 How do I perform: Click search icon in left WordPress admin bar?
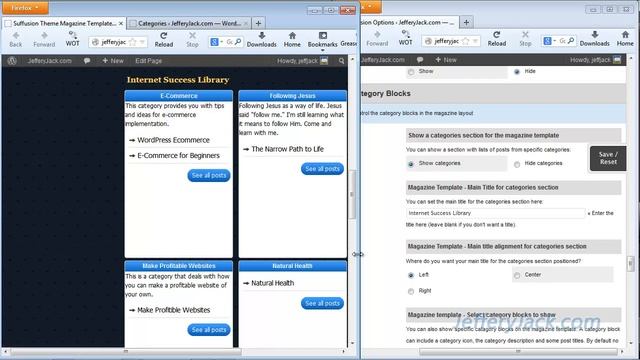[x=341, y=61]
